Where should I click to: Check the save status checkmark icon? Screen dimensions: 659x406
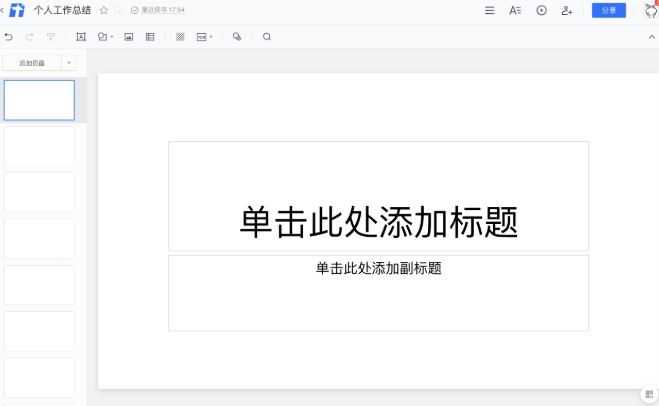pyautogui.click(x=134, y=10)
